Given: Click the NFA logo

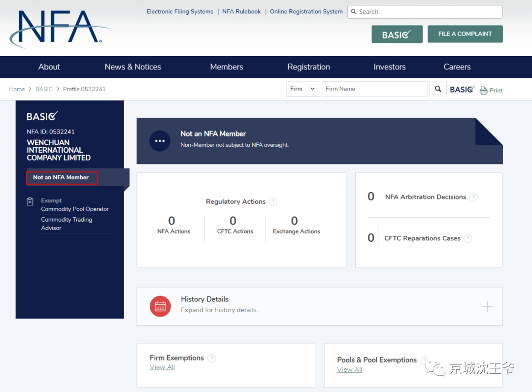Looking at the screenshot, I should (x=60, y=29).
